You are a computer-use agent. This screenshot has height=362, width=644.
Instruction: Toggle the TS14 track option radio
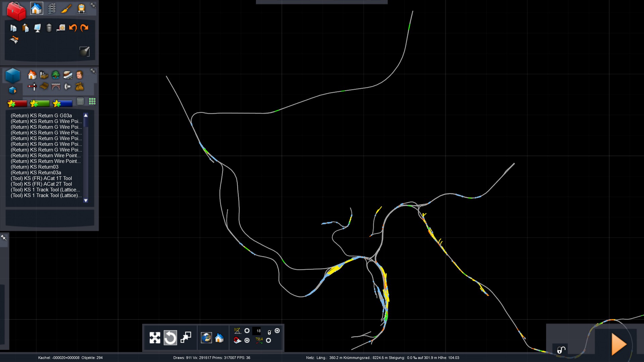coord(268,341)
